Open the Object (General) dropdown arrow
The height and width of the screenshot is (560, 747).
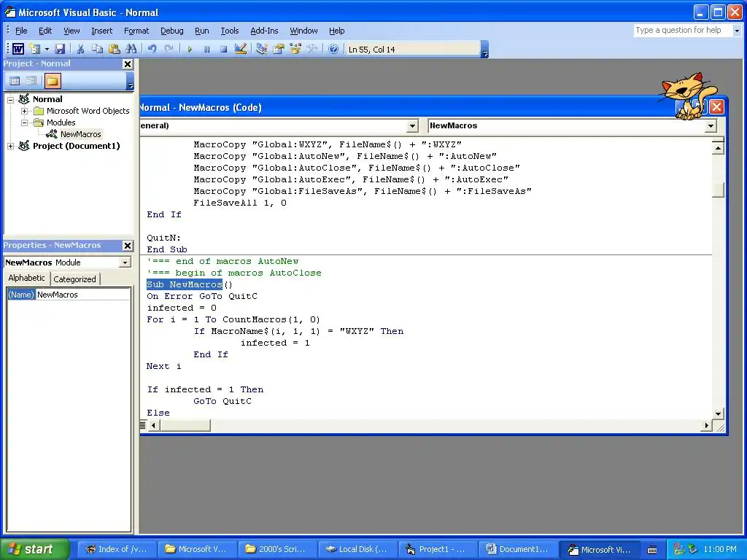(x=413, y=125)
